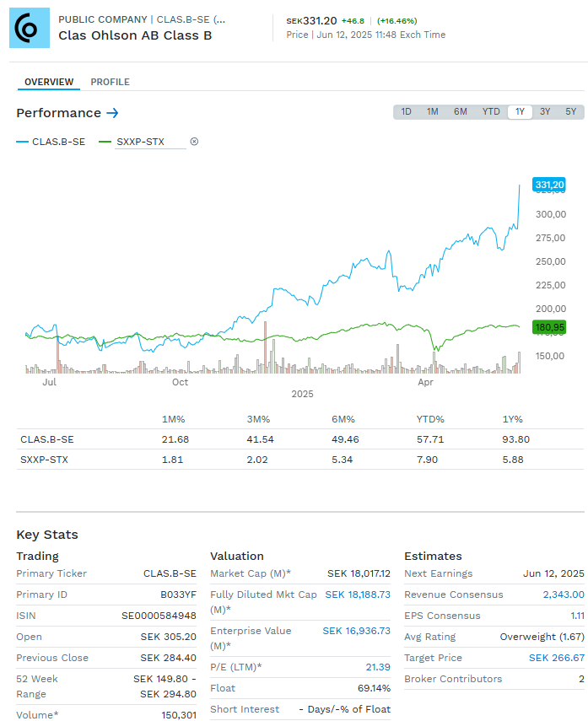
Task: Click the ISIN value SE0000584948
Action: point(159,616)
